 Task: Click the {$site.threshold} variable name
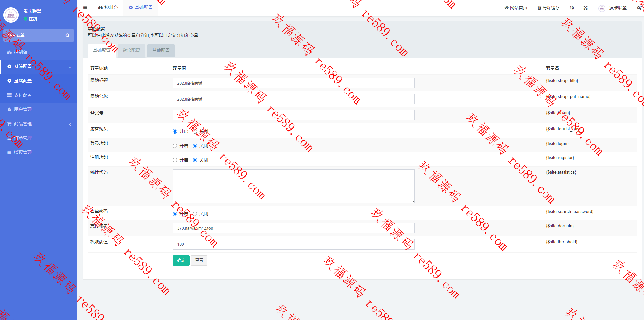561,242
